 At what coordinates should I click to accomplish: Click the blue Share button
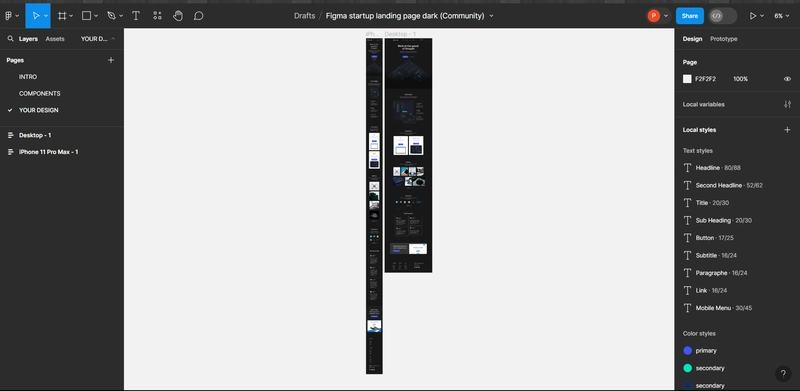(x=690, y=16)
